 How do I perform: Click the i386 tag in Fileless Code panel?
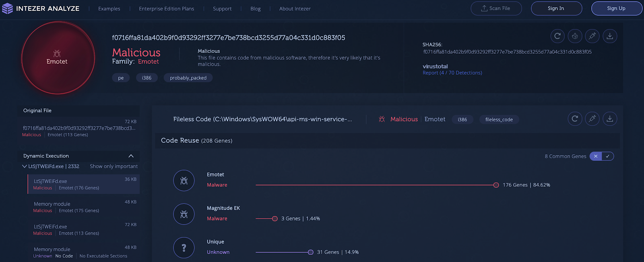click(x=462, y=119)
